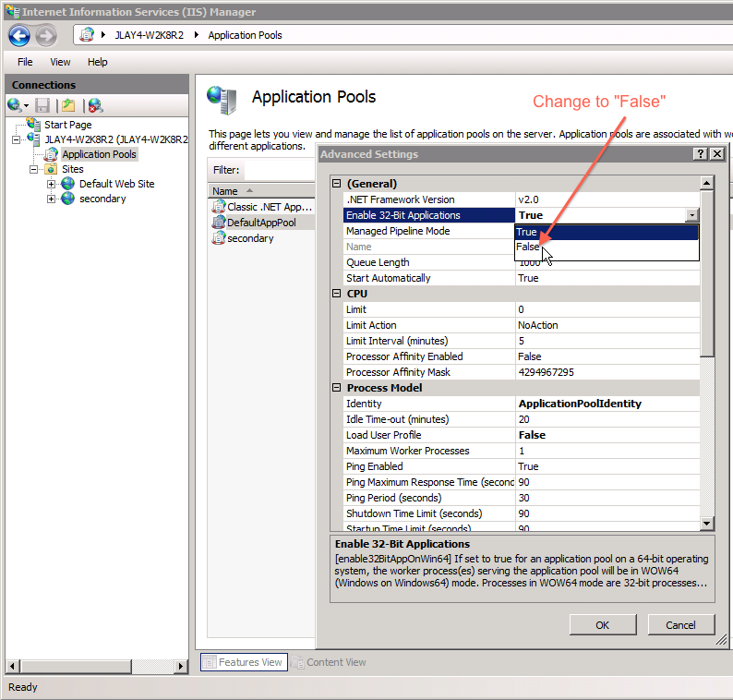Click Application Pools in the breadcrumb
The width and height of the screenshot is (733, 700).
[x=245, y=35]
